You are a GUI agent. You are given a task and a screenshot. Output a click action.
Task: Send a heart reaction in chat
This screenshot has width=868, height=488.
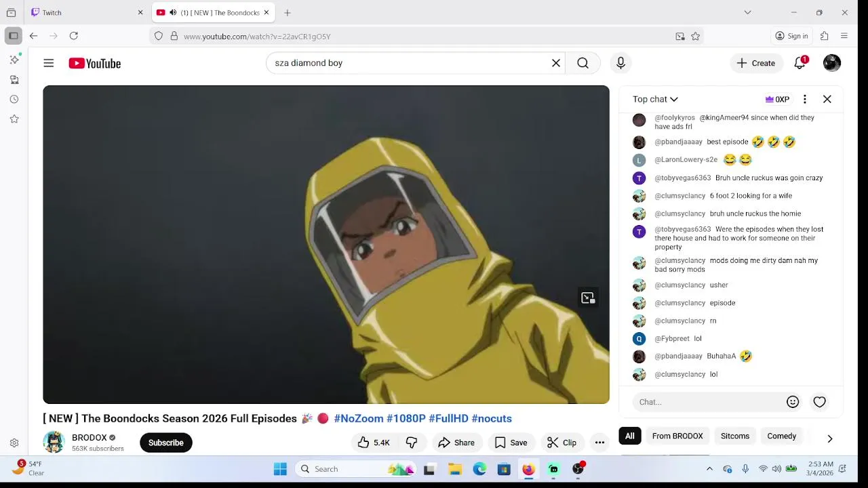pyautogui.click(x=820, y=402)
